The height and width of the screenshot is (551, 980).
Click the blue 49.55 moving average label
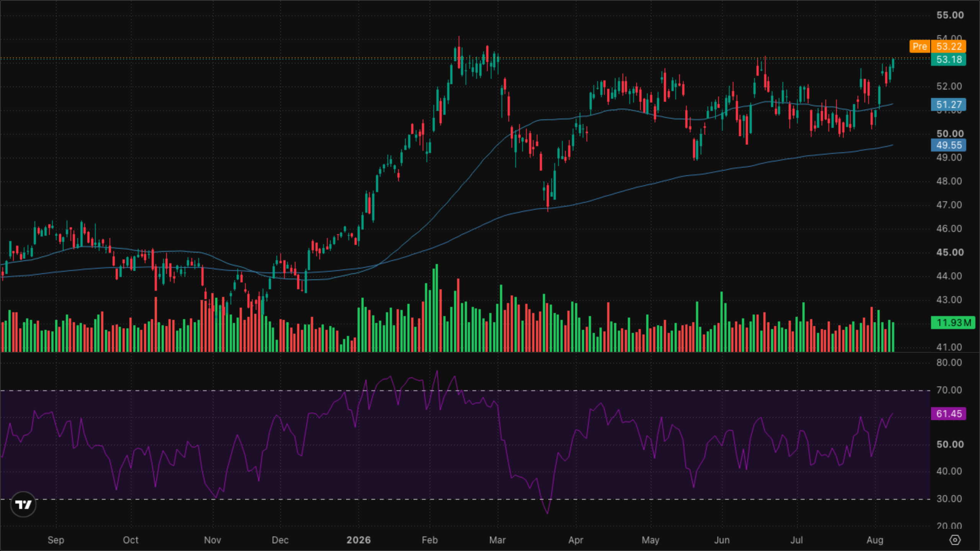tap(949, 145)
